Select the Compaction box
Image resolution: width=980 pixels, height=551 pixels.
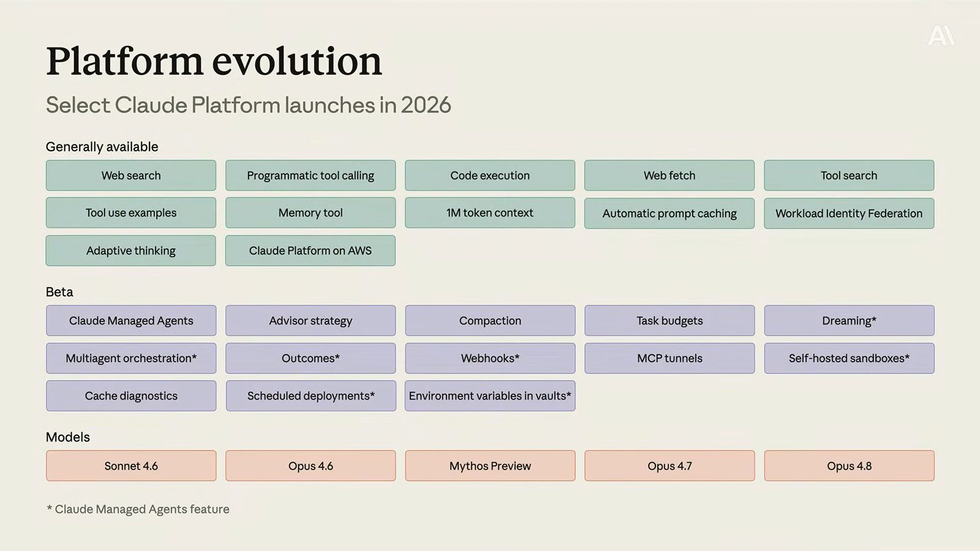pos(490,321)
